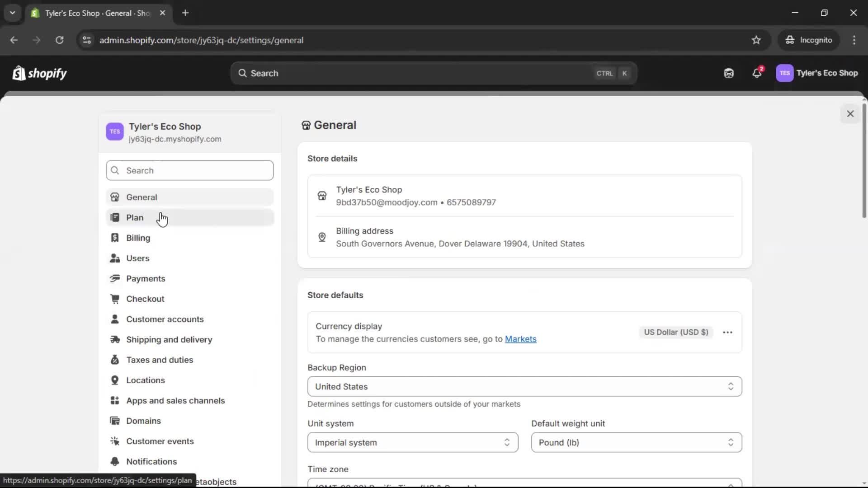Open Domains settings
Image resolution: width=868 pixels, height=488 pixels.
point(190,421)
